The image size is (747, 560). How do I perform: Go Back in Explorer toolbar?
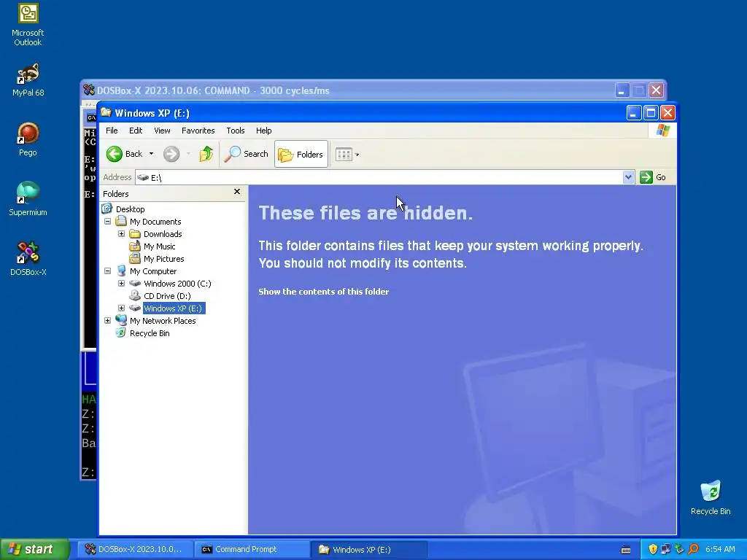tap(125, 154)
